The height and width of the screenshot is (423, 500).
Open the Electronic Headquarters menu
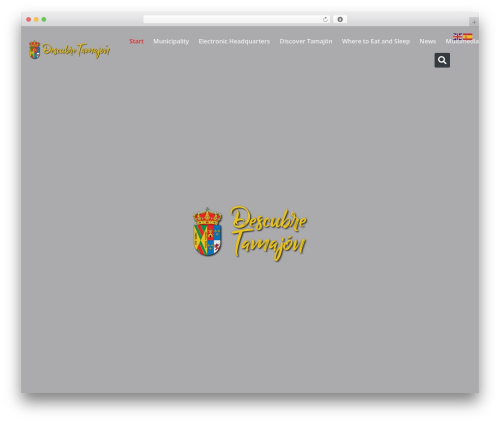coord(234,41)
